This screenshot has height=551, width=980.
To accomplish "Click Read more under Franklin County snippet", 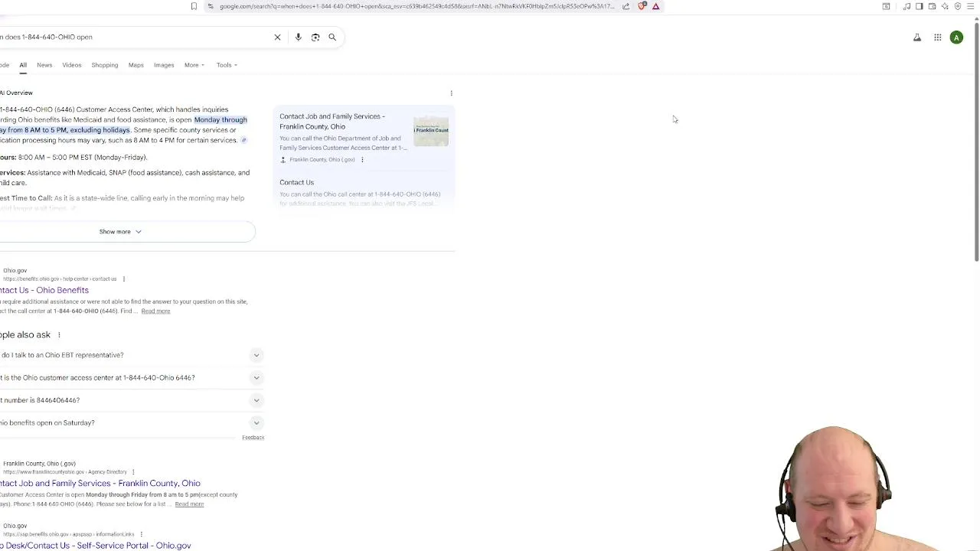I will point(189,504).
